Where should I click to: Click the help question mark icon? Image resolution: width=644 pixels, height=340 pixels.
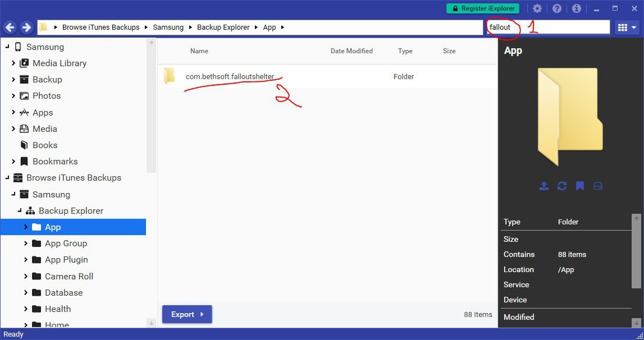click(x=557, y=8)
